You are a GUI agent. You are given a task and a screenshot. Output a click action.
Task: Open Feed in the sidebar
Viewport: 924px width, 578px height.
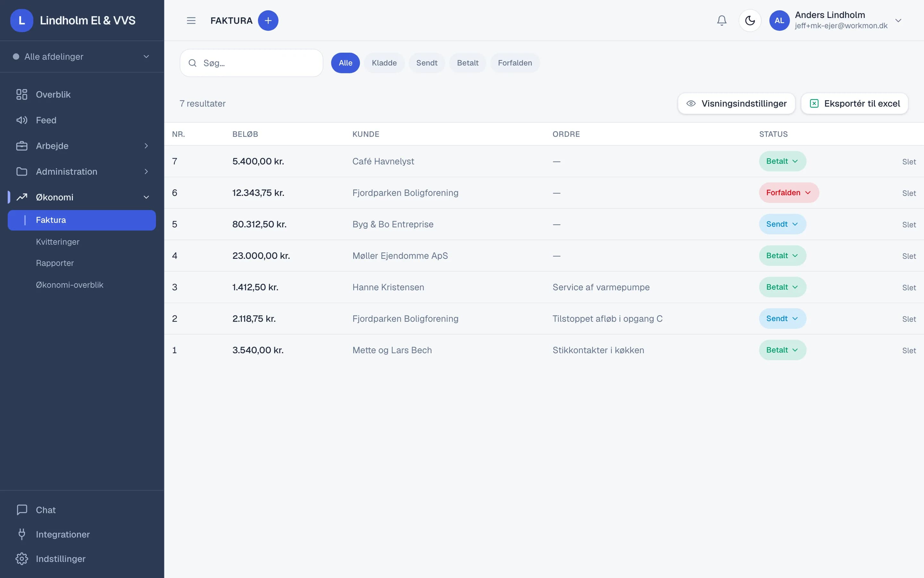tap(82, 120)
